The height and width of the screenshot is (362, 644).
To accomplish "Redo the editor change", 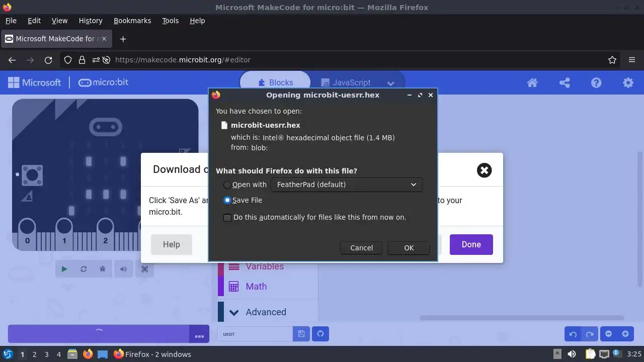I will [590, 334].
